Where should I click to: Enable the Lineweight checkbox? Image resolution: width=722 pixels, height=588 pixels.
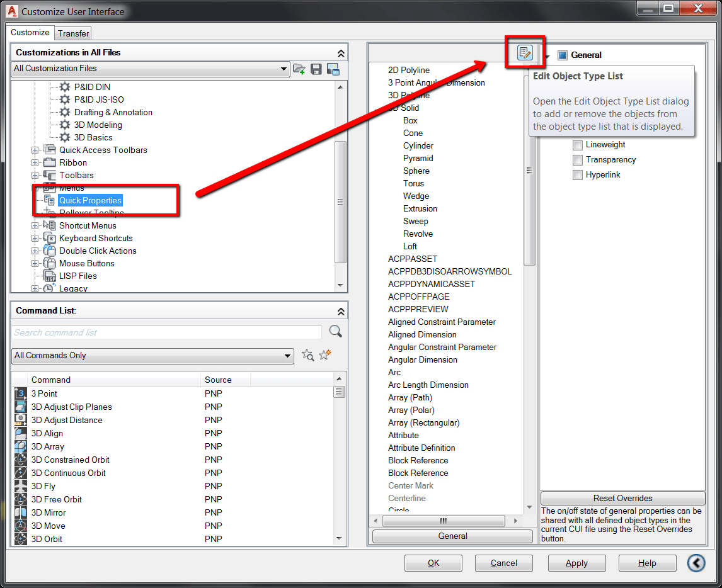click(577, 145)
